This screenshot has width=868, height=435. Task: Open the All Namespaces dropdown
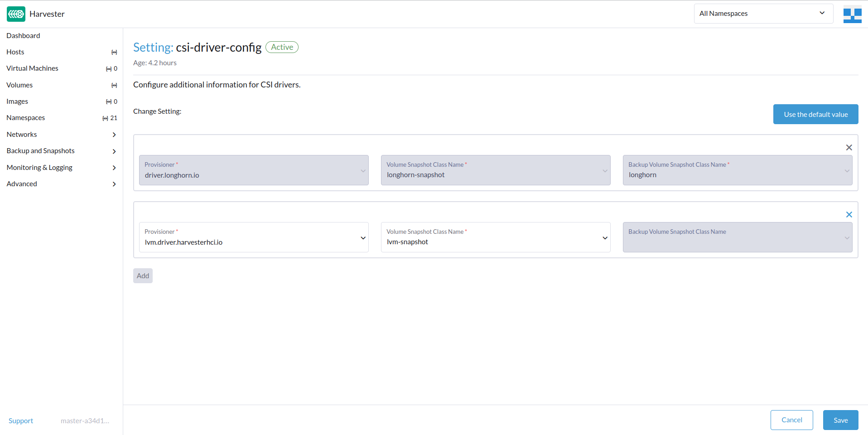point(763,14)
